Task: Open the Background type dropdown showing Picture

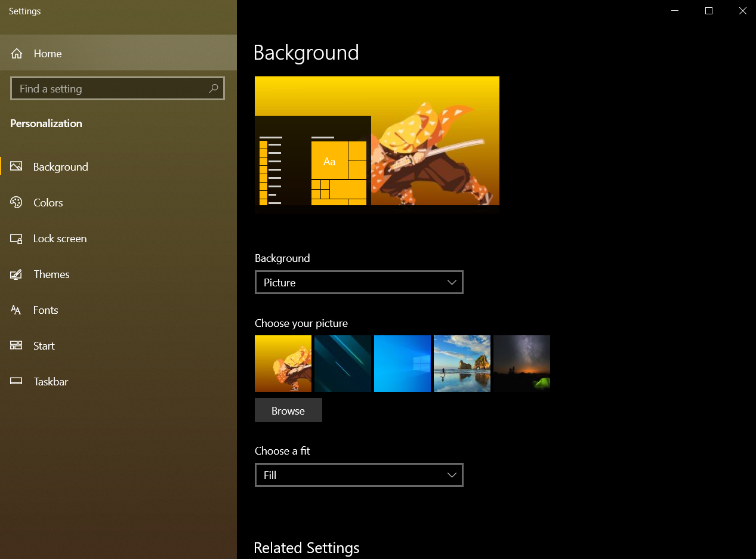Action: pyautogui.click(x=359, y=282)
